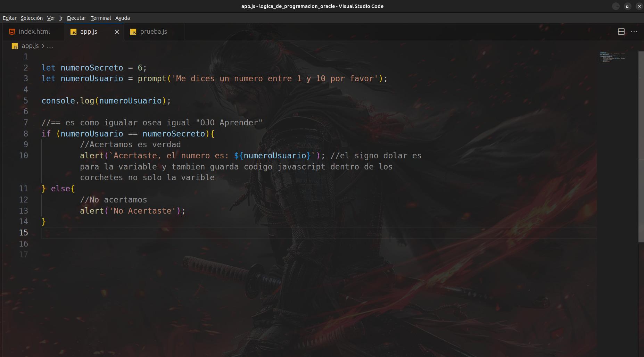Screen dimensions: 644x357
Task: Click the code minimap preview
Action: (613, 57)
